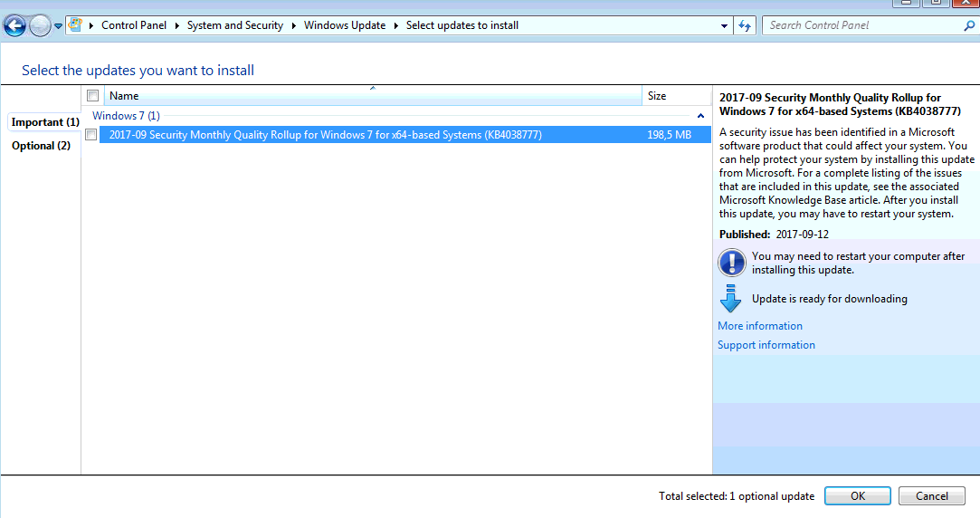Click the OK button
980x518 pixels.
[858, 496]
